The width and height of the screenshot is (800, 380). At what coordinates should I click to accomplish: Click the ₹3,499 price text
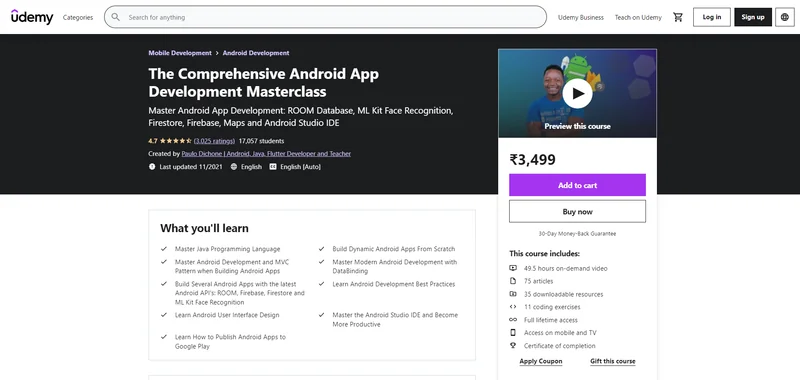(532, 160)
